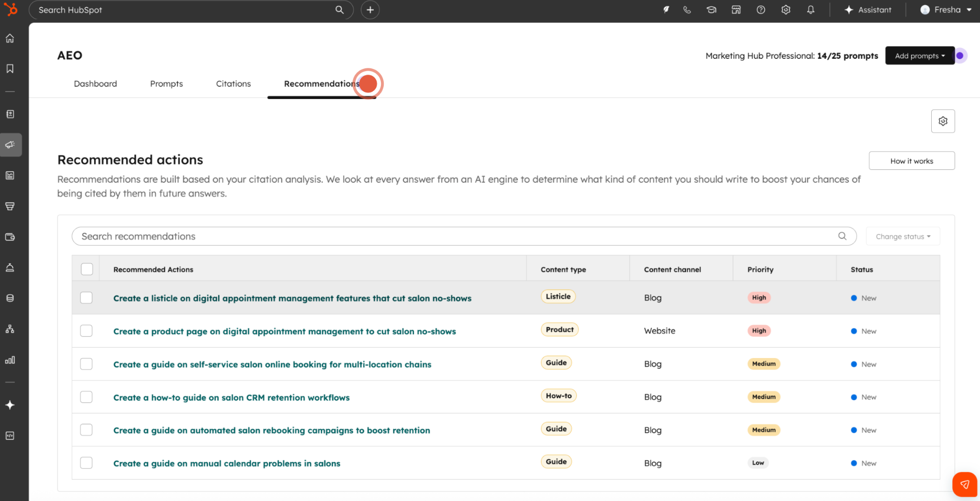This screenshot has height=501, width=980.
Task: Open salon CRM retention workflows how-to link
Action: (x=232, y=397)
